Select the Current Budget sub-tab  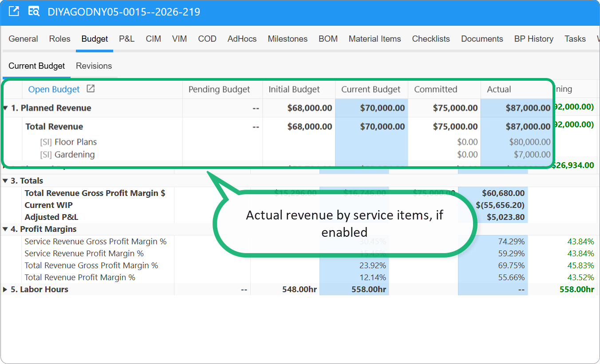click(37, 66)
